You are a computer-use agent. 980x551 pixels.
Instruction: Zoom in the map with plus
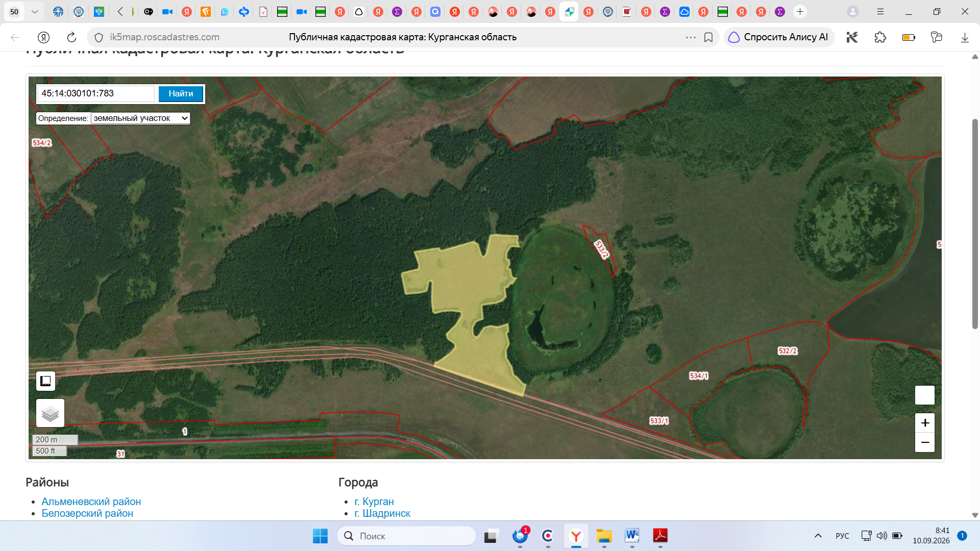pos(925,423)
